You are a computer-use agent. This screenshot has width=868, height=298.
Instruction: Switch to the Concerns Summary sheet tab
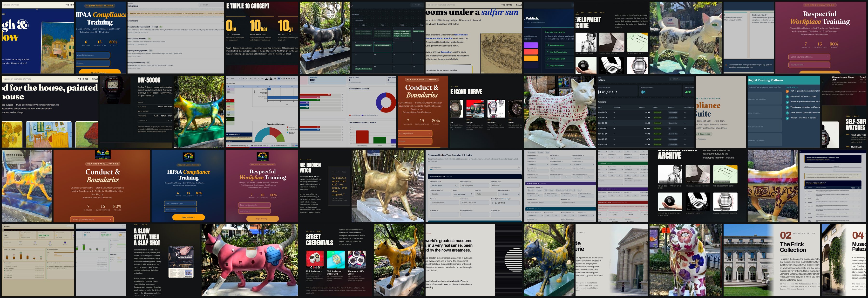pyautogui.click(x=238, y=146)
